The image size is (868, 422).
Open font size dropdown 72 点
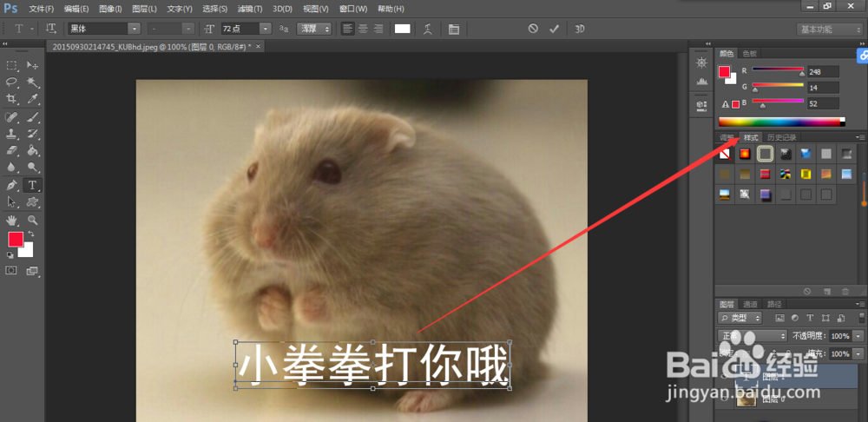[266, 29]
